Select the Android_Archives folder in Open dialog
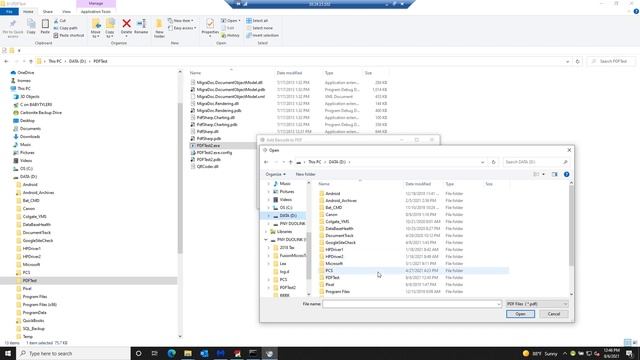Image resolution: width=640 pixels, height=360 pixels. [x=341, y=201]
